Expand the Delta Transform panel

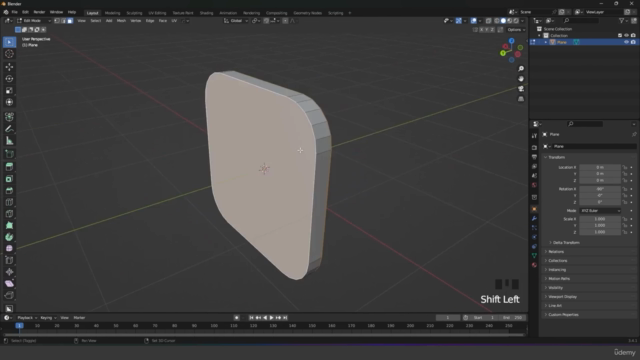(x=566, y=242)
